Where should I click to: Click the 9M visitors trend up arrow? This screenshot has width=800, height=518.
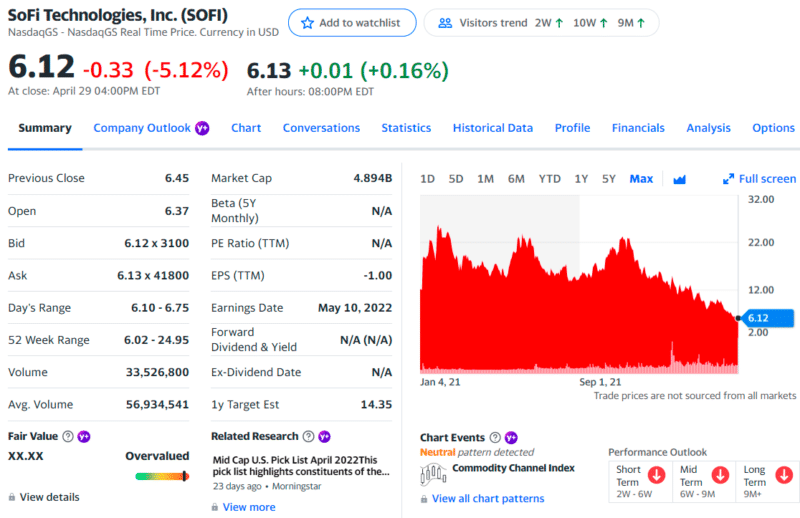click(641, 23)
